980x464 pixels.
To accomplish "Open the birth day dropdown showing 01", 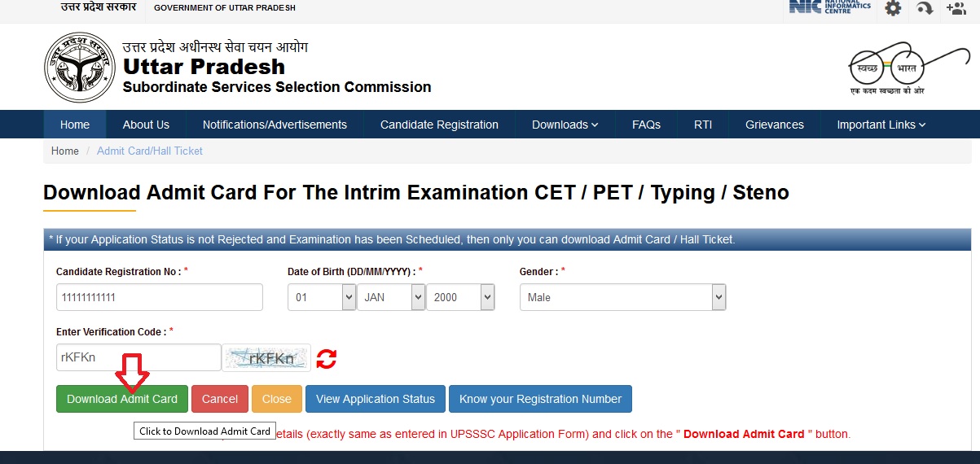I will coord(322,297).
